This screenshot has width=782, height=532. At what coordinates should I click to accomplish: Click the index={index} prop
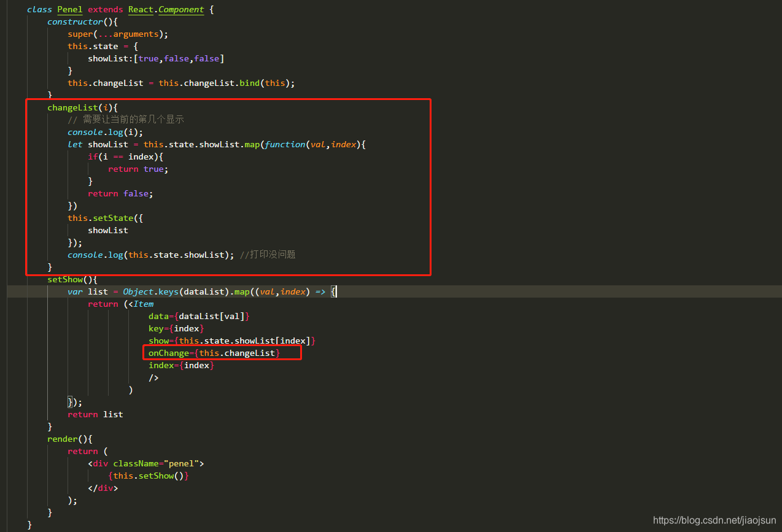pos(181,366)
